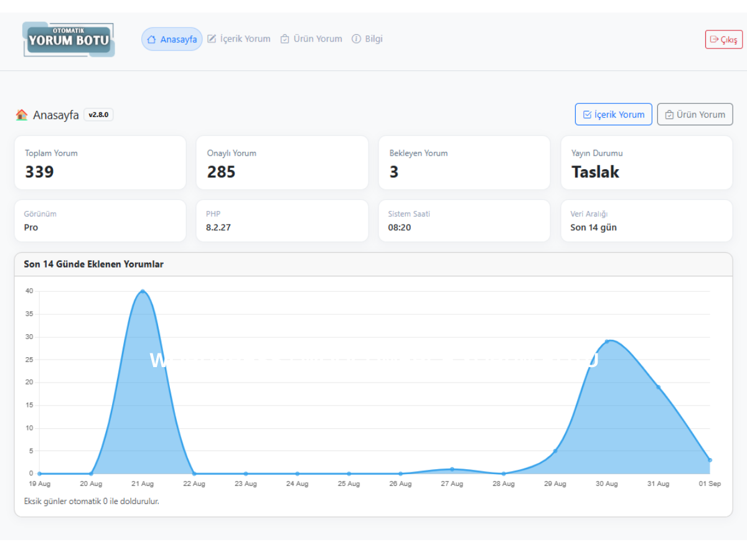Click the 27 Aug data point on chart
The height and width of the screenshot is (560, 747).
point(452,469)
